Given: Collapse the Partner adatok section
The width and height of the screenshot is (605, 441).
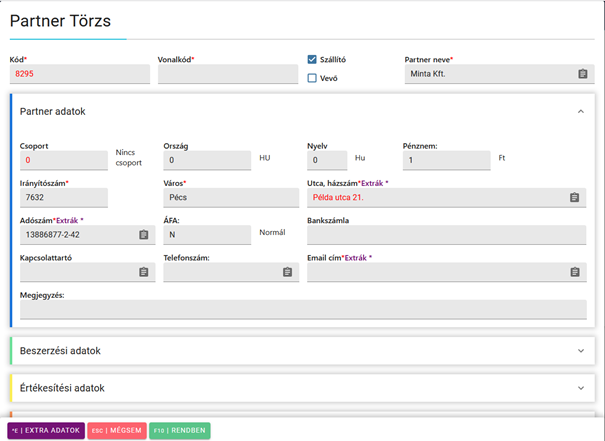Looking at the screenshot, I should (580, 112).
